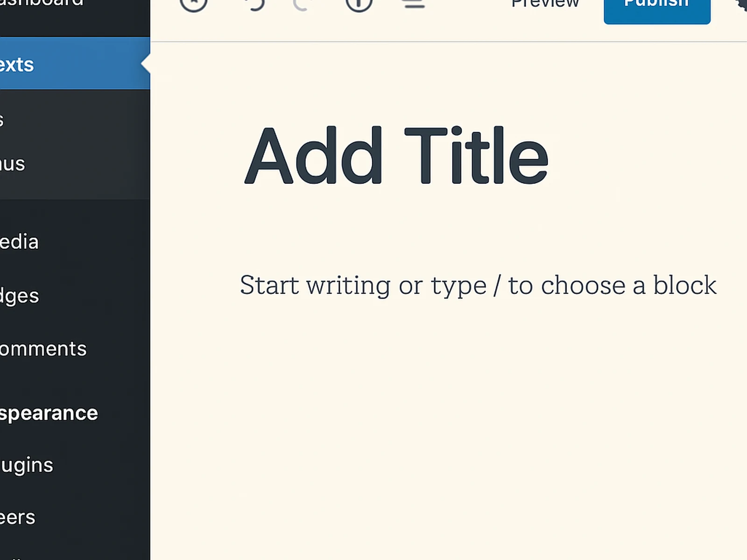Open document details via the information icon
747x560 pixels.
359,5
